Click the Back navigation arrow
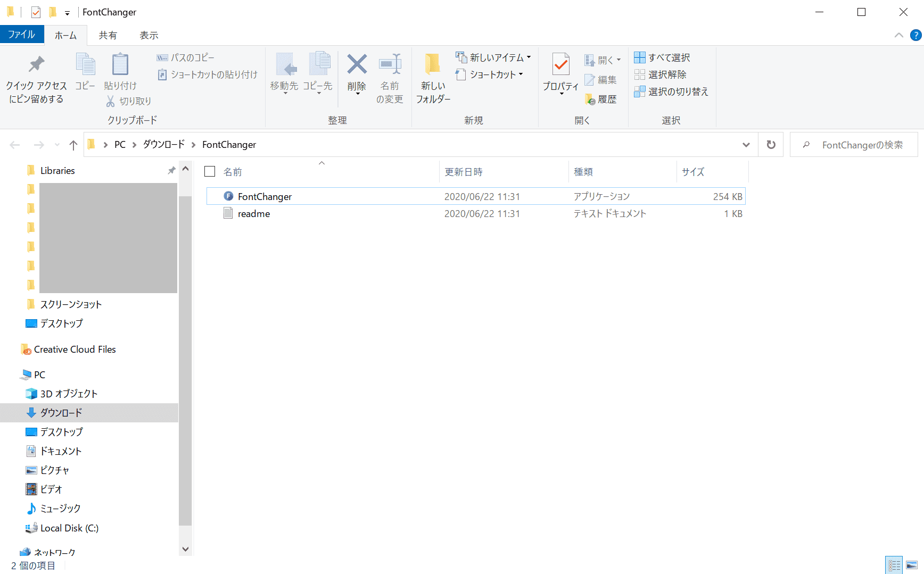This screenshot has width=924, height=574. pyautogui.click(x=15, y=145)
